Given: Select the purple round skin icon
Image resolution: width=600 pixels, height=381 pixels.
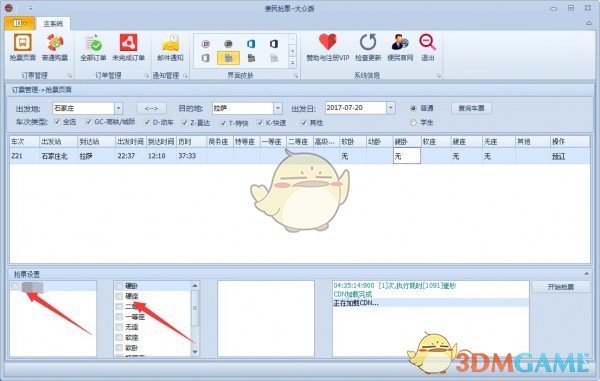Looking at the screenshot, I should (x=206, y=44).
